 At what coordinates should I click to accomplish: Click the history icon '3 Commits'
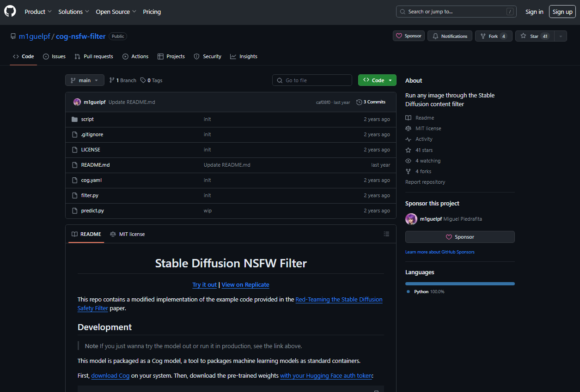[359, 102]
